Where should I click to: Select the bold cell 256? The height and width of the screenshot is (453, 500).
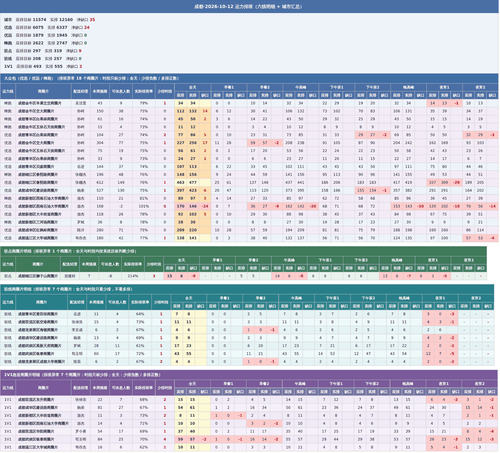[x=193, y=143]
